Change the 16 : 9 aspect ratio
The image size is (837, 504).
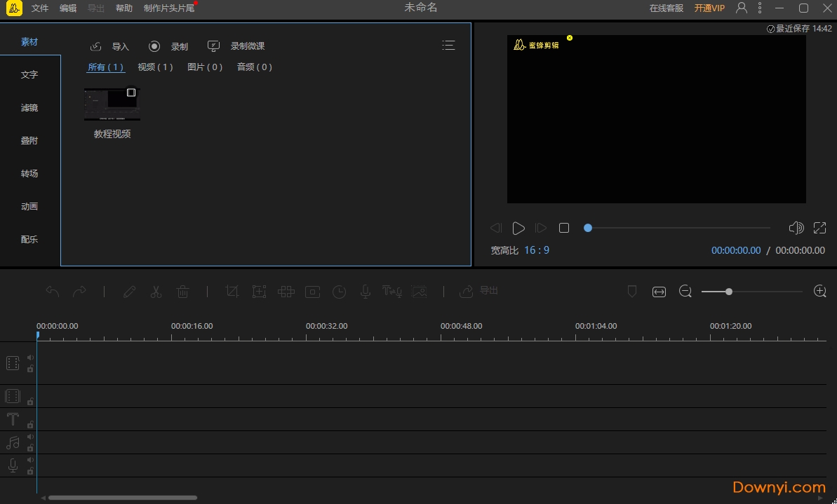[x=537, y=250]
